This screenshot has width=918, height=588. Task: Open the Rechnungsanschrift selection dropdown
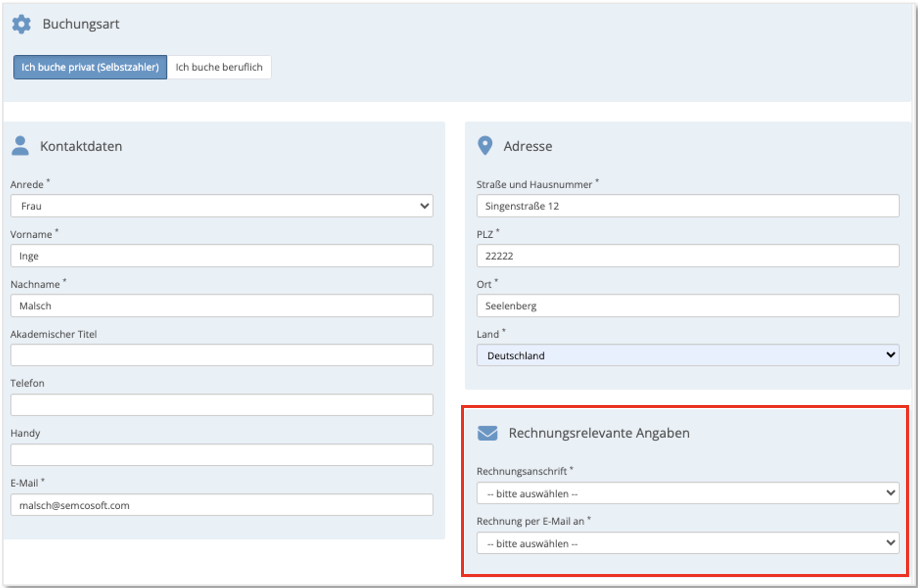[687, 493]
